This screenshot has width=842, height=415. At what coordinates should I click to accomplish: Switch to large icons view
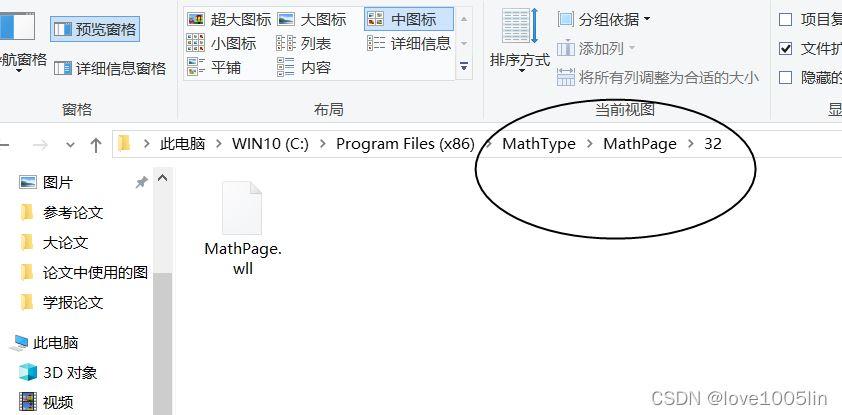point(312,20)
